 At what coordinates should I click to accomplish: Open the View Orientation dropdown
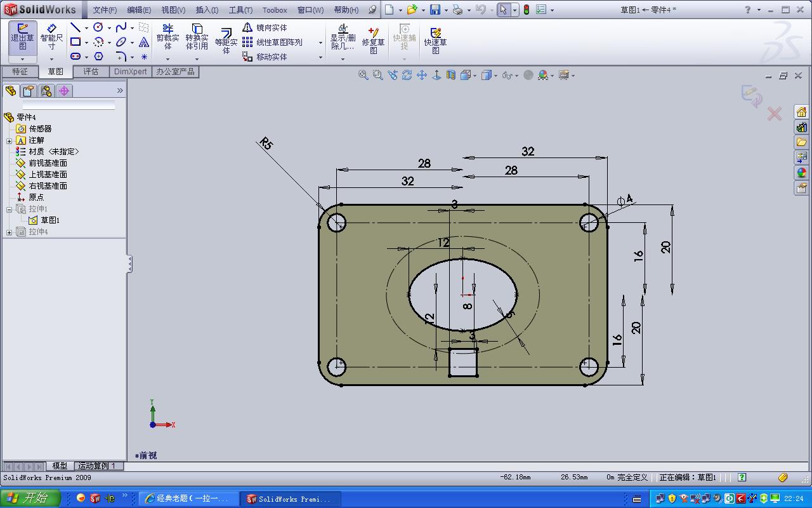(x=475, y=75)
